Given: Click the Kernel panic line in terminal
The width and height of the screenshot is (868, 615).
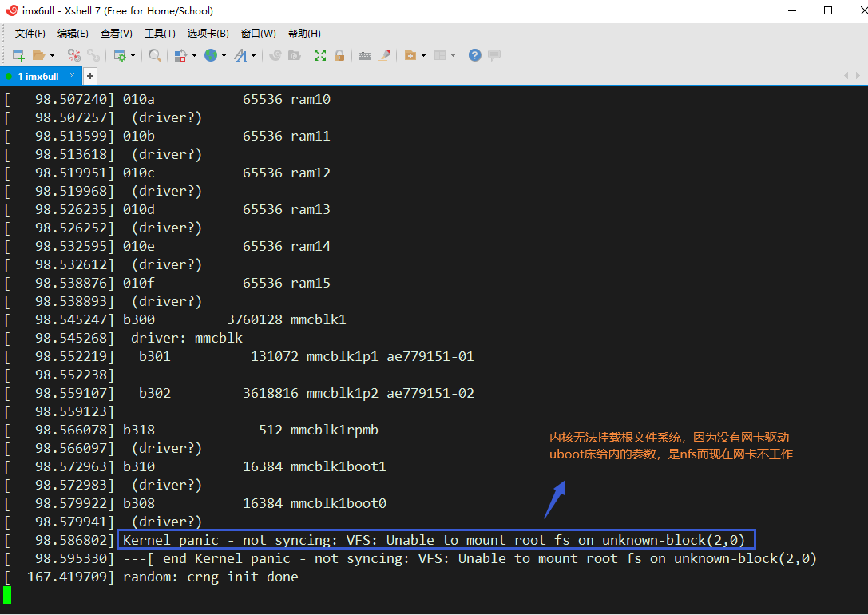Looking at the screenshot, I should (x=434, y=540).
